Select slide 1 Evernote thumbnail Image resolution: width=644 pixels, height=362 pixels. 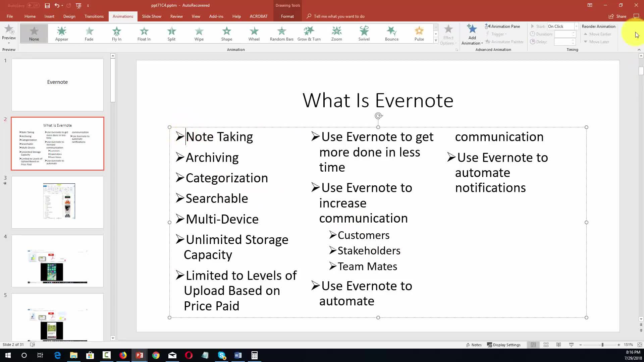click(x=57, y=85)
